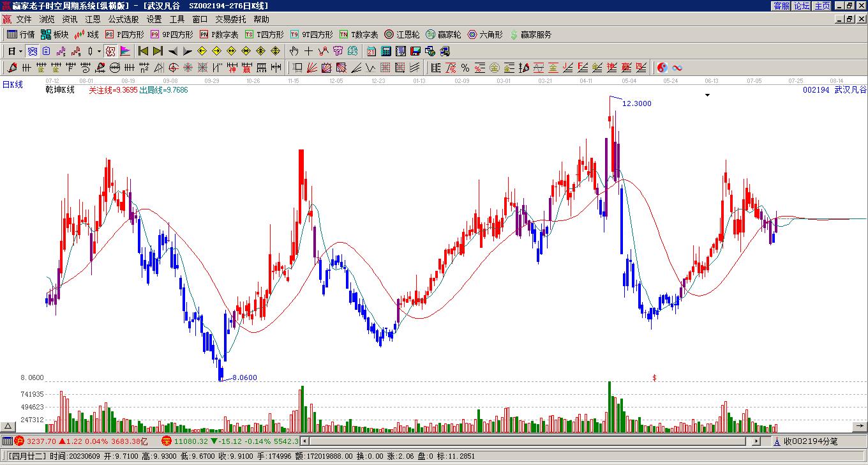Click the Shenzhen index value 11080.32
This screenshot has height=465, width=868.
191,441
